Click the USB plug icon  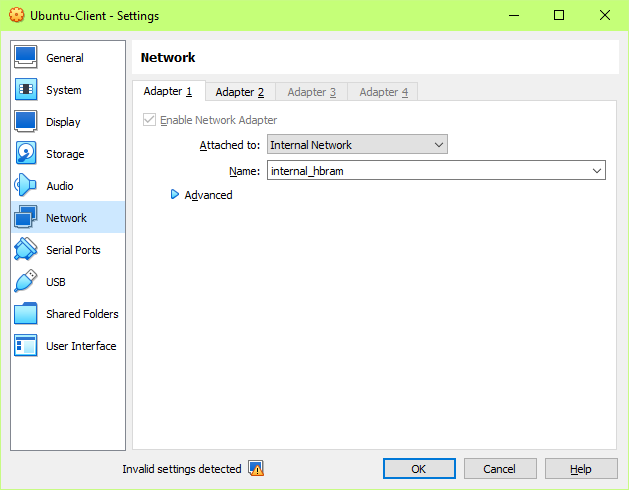(x=26, y=281)
